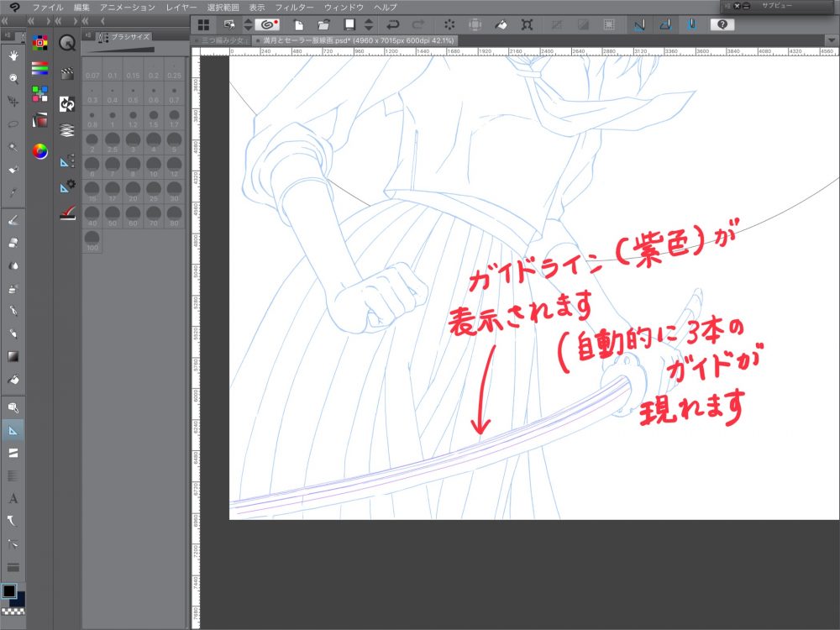
Task: Click the Scale/Rotate transform icon
Action: (527, 24)
